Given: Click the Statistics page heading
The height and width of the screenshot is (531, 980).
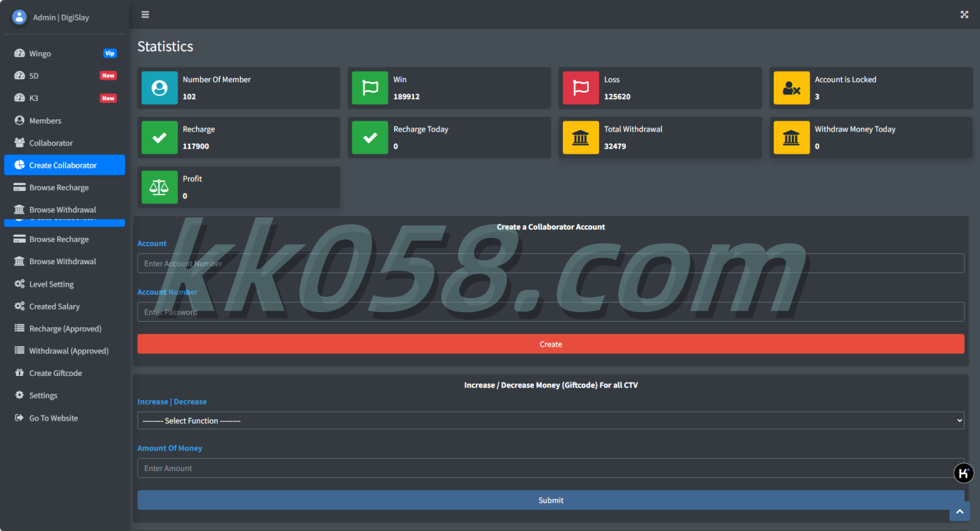Looking at the screenshot, I should 165,47.
